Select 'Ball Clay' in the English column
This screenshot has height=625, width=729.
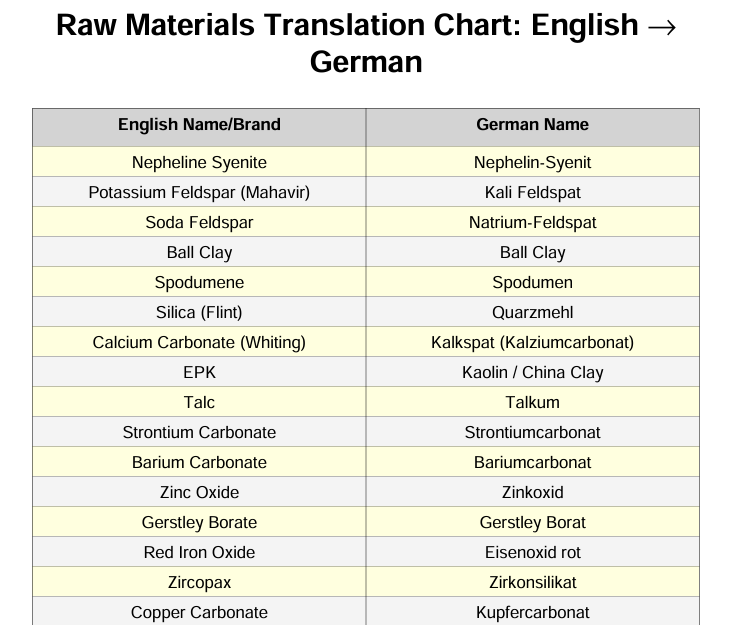(x=199, y=252)
